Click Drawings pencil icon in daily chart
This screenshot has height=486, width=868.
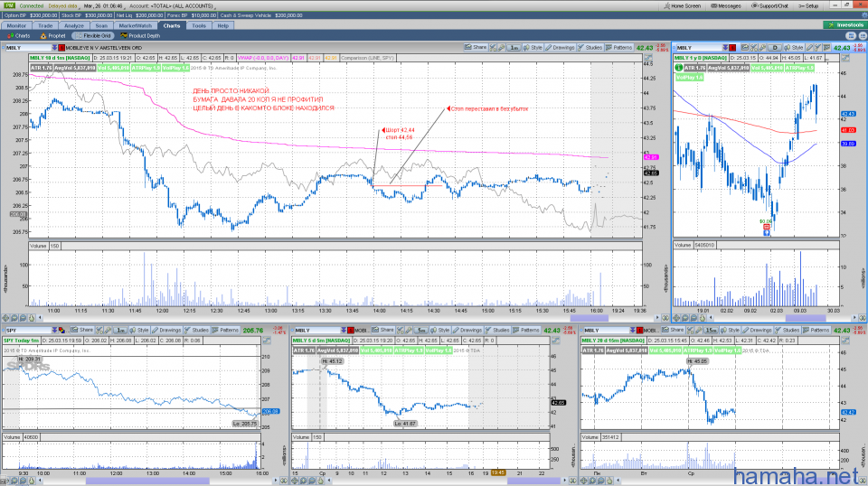coord(809,48)
